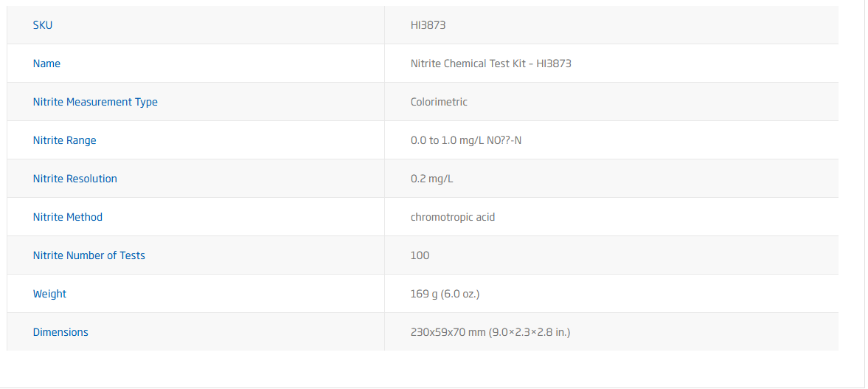Select the Colorimetric value
This screenshot has height=389, width=868.
[x=439, y=102]
